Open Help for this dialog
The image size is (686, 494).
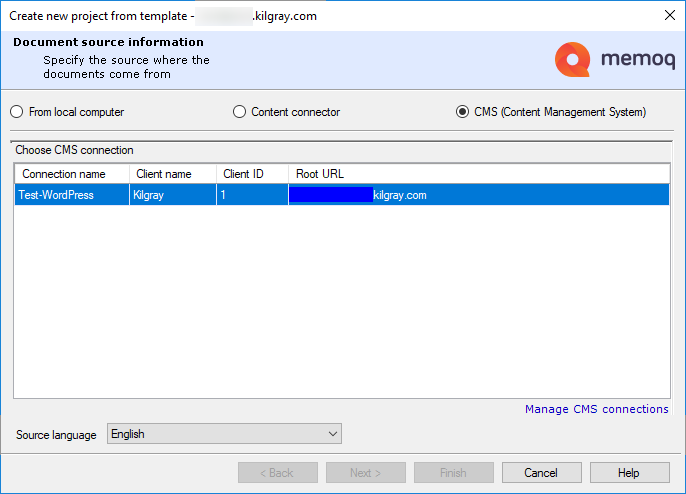click(629, 472)
